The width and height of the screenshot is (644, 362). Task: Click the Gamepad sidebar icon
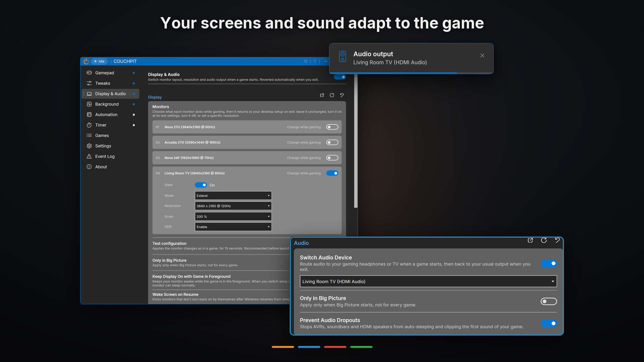89,73
